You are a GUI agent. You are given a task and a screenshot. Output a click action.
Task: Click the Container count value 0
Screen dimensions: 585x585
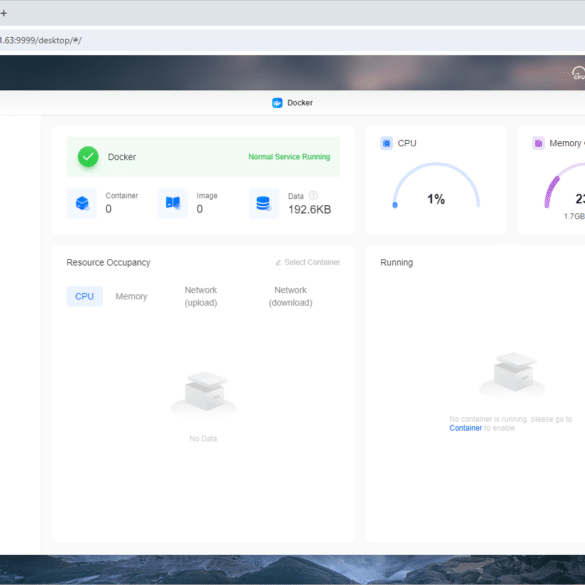click(x=108, y=209)
